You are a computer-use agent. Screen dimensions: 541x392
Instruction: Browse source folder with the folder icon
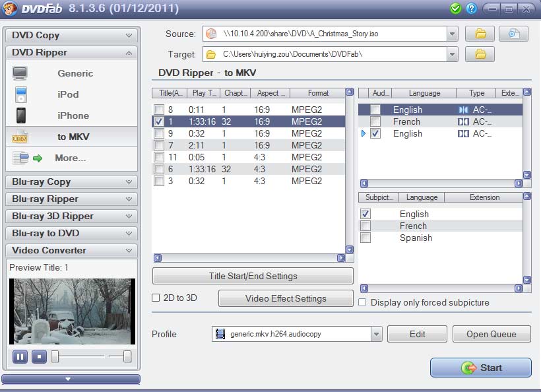tap(480, 34)
